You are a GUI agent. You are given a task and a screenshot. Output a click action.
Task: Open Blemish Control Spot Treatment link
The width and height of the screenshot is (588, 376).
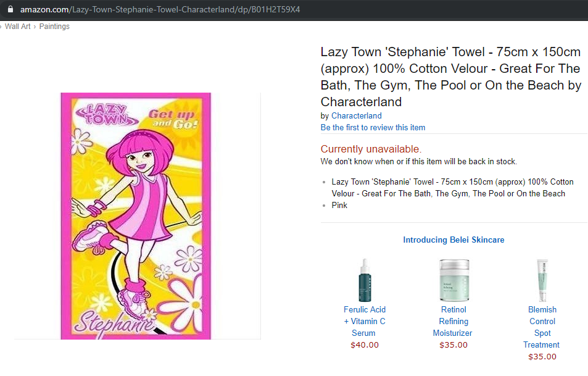pos(542,327)
